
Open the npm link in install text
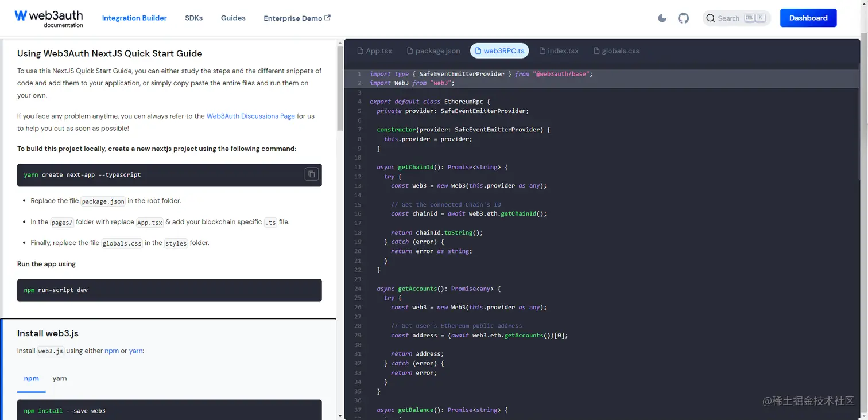click(111, 351)
